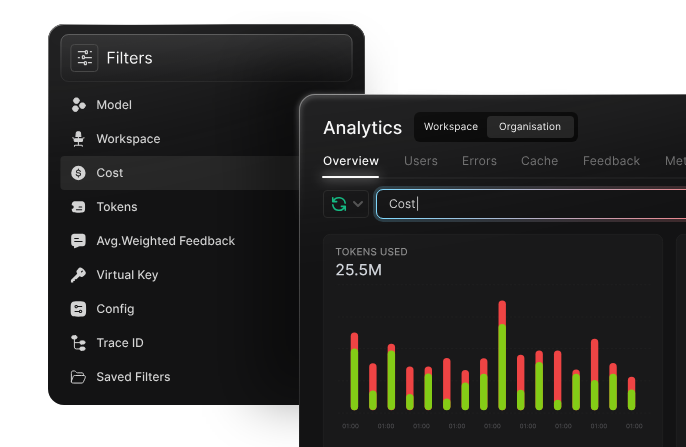Click the Config filter icon
This screenshot has height=447, width=686.
pyautogui.click(x=78, y=309)
